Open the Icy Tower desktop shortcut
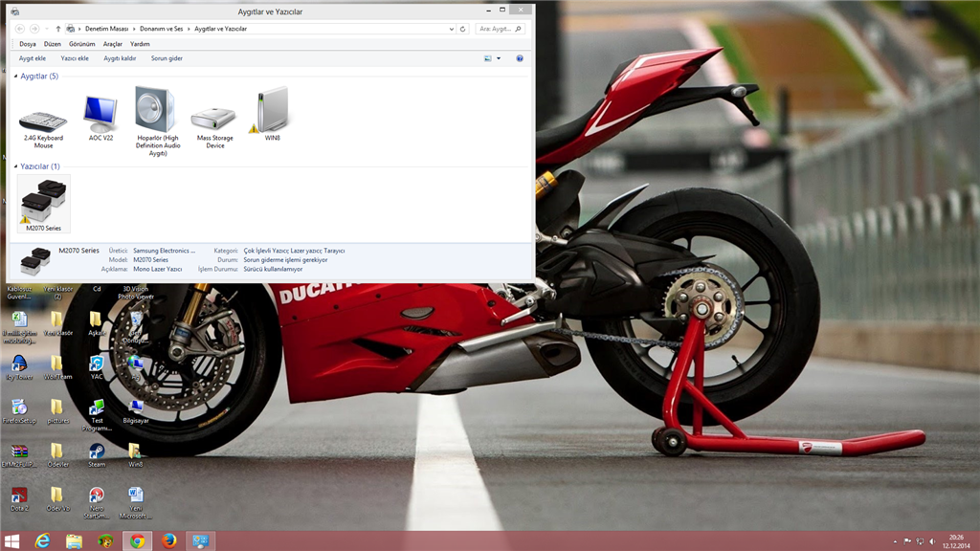Image resolution: width=980 pixels, height=551 pixels. pos(19,368)
